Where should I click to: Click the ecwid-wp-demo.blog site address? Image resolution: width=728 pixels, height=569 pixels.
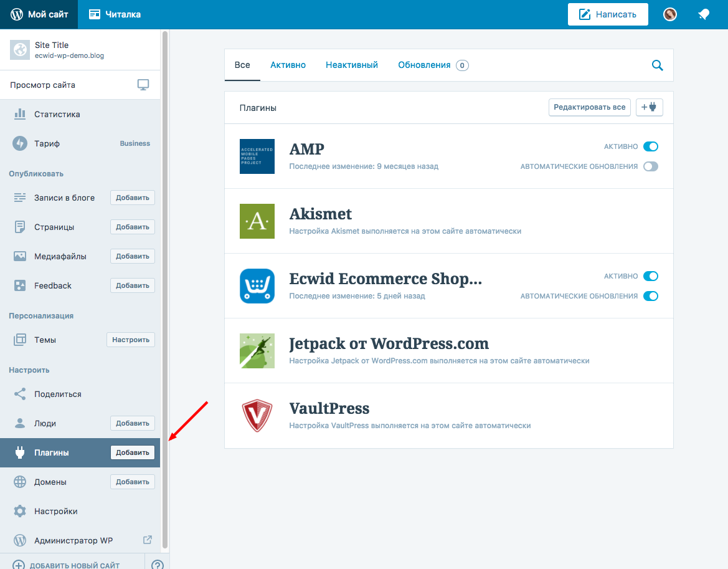pyautogui.click(x=69, y=55)
